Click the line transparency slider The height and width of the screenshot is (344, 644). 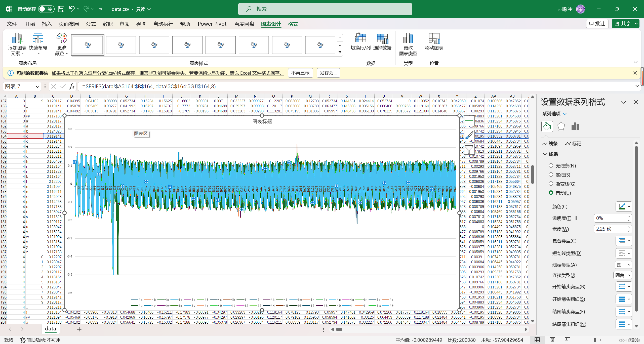click(x=583, y=218)
